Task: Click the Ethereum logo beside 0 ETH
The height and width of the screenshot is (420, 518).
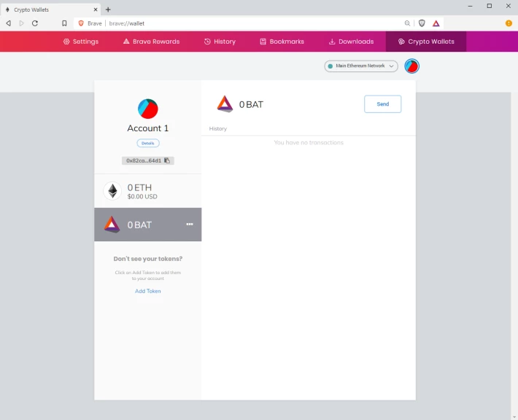Action: (x=112, y=191)
